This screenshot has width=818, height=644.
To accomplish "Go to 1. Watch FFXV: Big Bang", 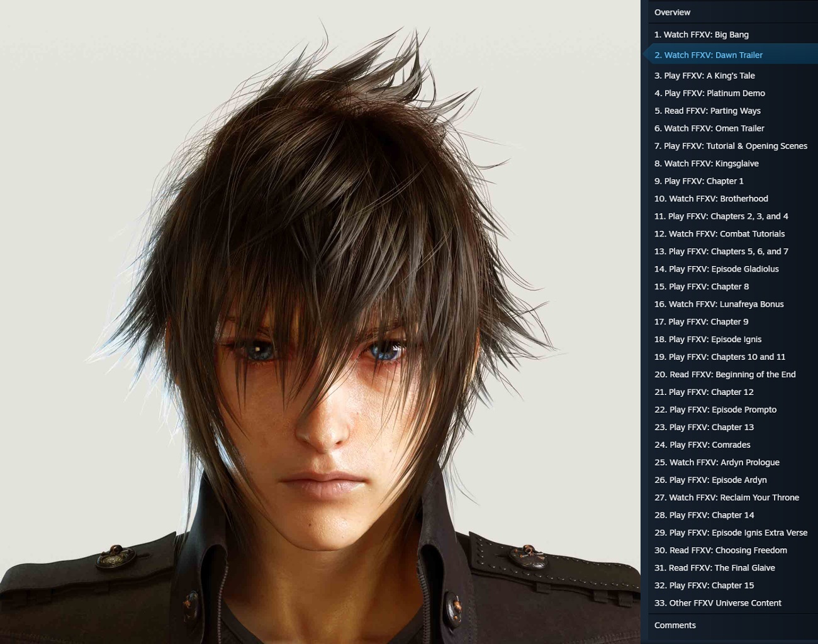I will click(x=701, y=35).
